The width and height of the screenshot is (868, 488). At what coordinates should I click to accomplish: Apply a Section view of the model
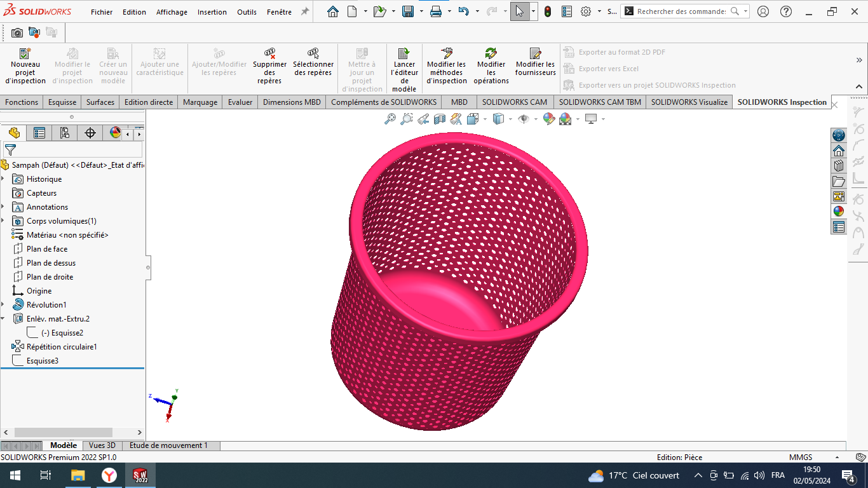coord(439,118)
